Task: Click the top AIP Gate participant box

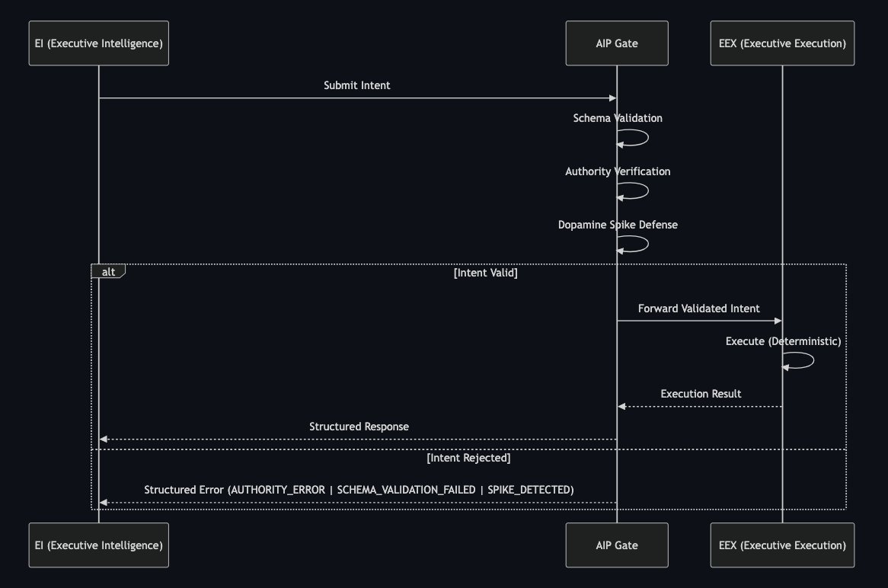Action: (x=617, y=43)
